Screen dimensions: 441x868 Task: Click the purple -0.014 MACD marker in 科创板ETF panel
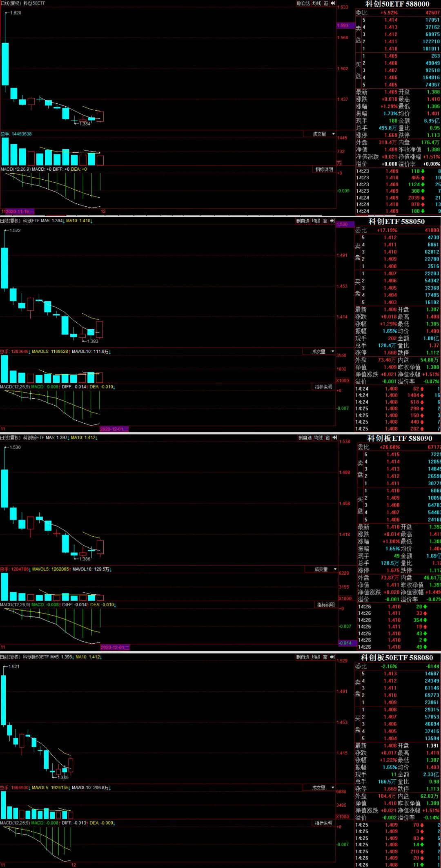pyautogui.click(x=347, y=643)
